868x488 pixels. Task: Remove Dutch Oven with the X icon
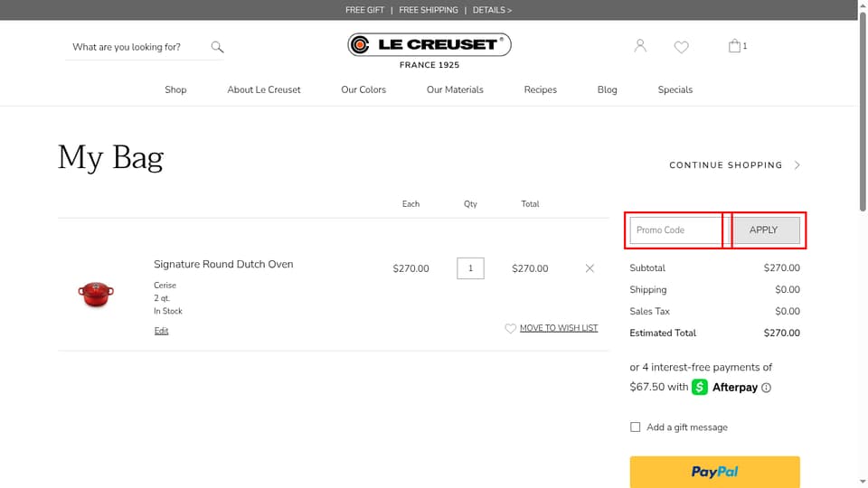pos(590,268)
